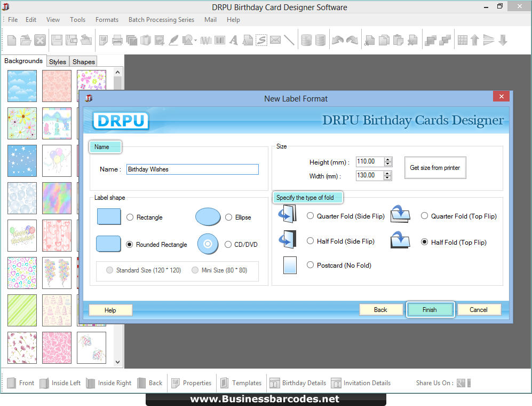This screenshot has height=406, width=532.
Task: Click backgrounds panel scroll down arrow
Action: 117,362
